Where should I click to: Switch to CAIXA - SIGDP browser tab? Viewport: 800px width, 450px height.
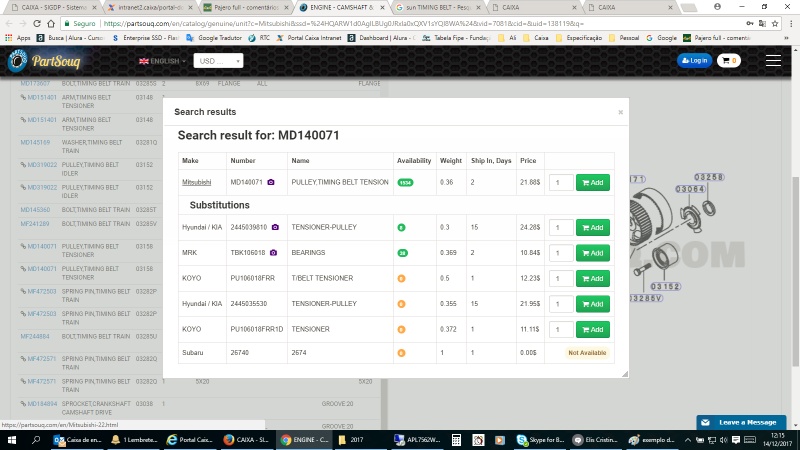pos(53,7)
